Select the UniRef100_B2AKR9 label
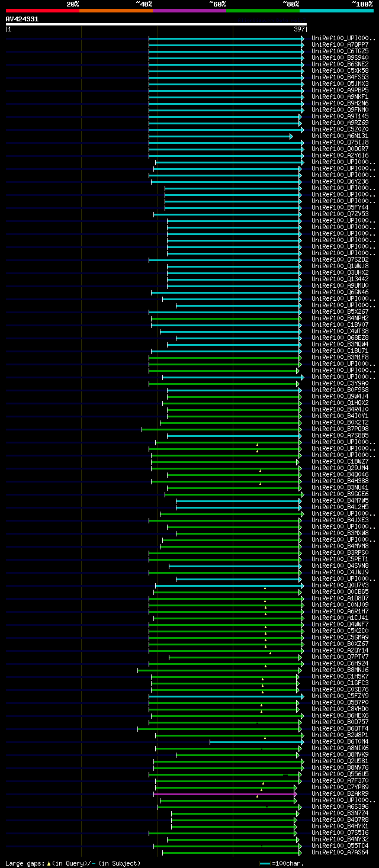 (x=340, y=794)
